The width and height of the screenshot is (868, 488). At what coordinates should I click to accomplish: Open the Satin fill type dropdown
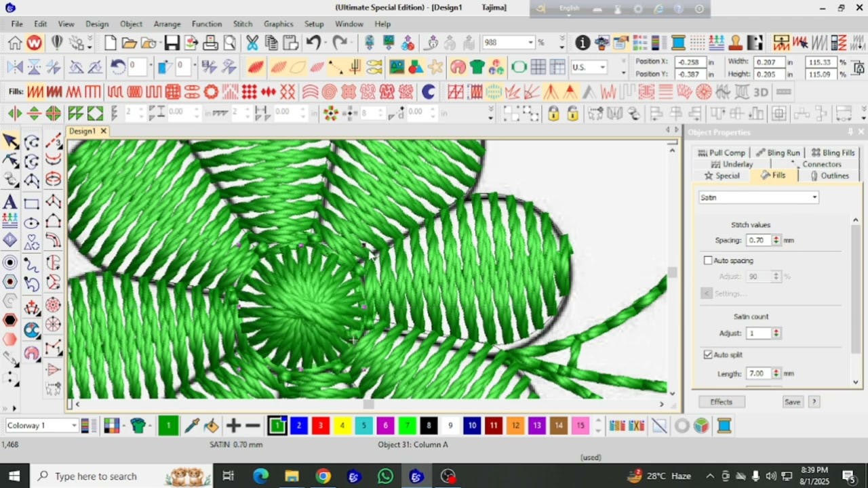[759, 197]
